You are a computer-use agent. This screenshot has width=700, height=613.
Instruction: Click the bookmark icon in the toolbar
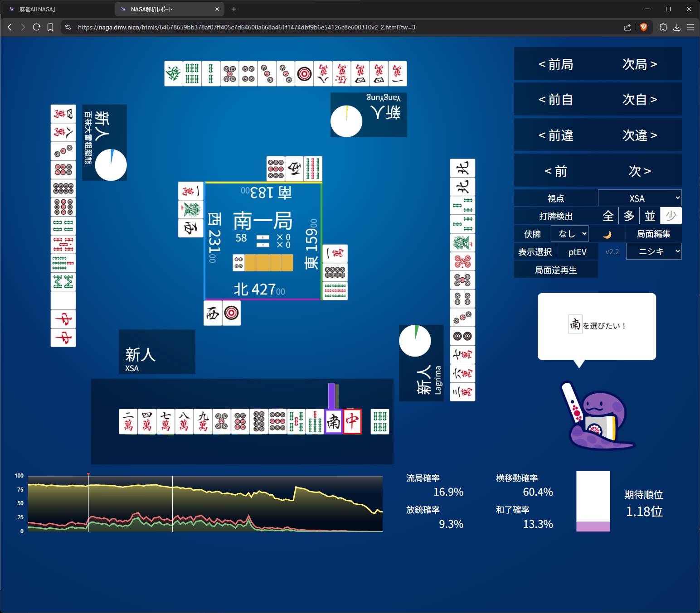tap(50, 27)
